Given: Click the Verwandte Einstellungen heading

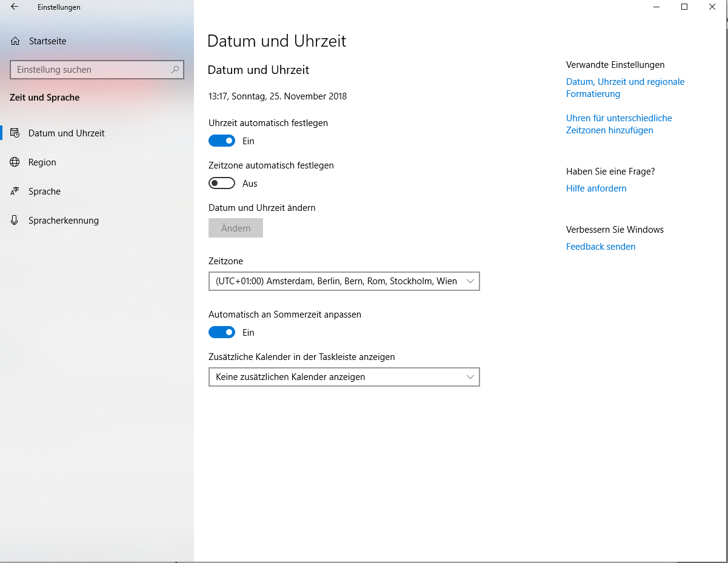Looking at the screenshot, I should [x=615, y=65].
